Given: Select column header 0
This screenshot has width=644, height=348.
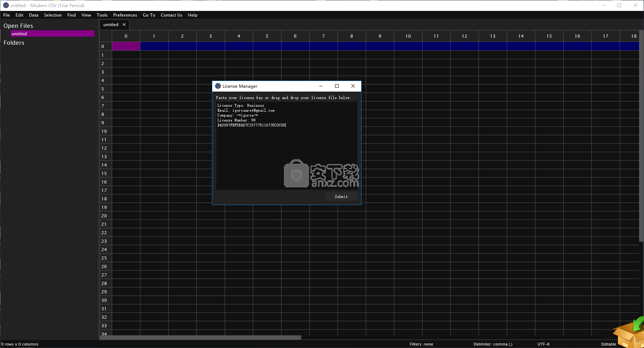Looking at the screenshot, I should coord(126,36).
